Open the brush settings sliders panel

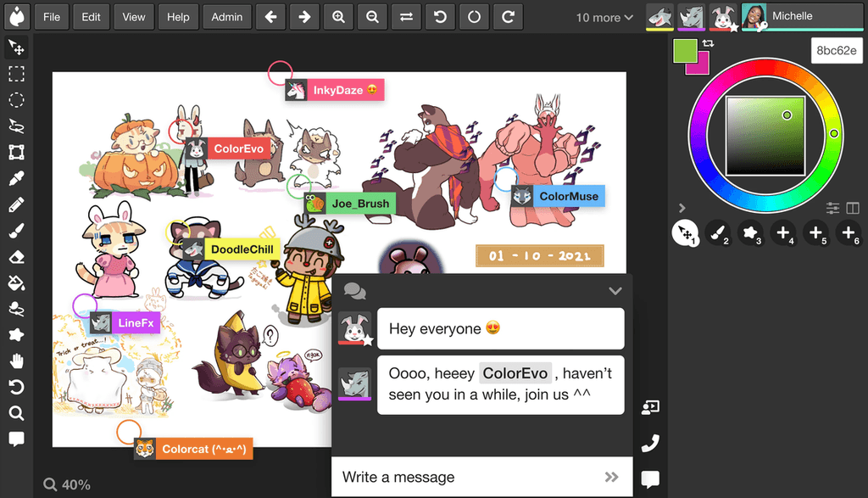tap(832, 207)
